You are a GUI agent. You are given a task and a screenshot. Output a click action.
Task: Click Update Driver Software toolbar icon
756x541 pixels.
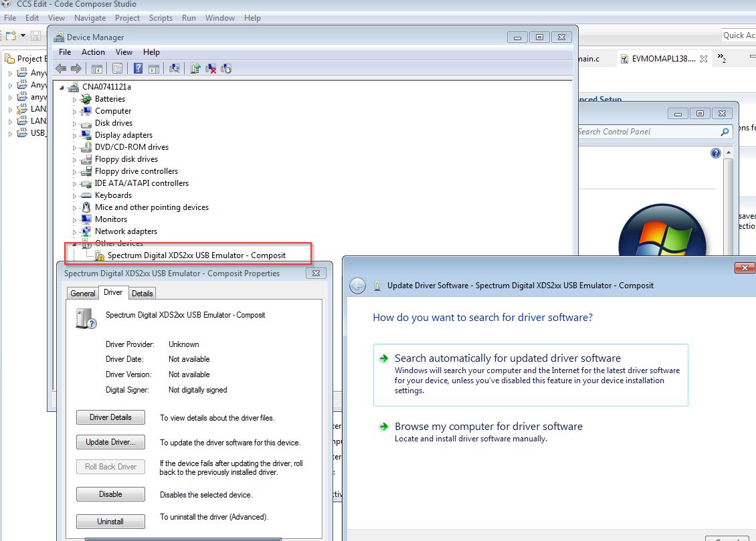(195, 68)
